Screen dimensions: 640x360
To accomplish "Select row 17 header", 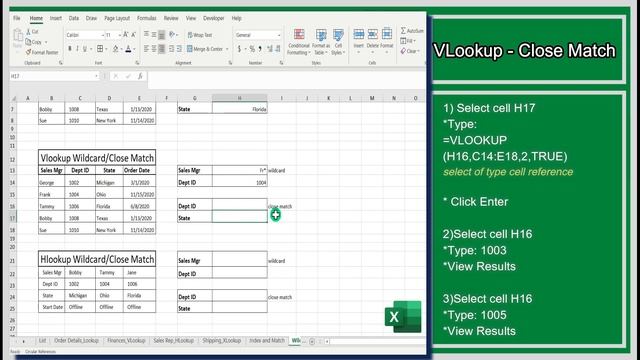I will [13, 218].
